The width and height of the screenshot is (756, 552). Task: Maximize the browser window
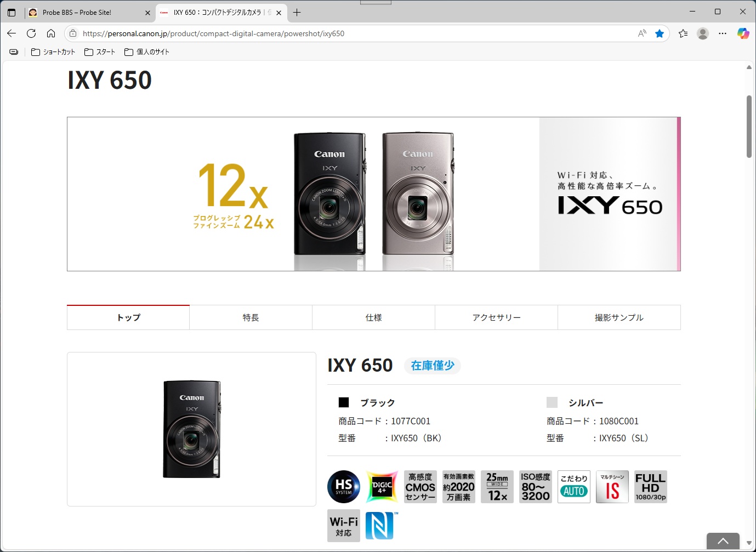(x=718, y=12)
